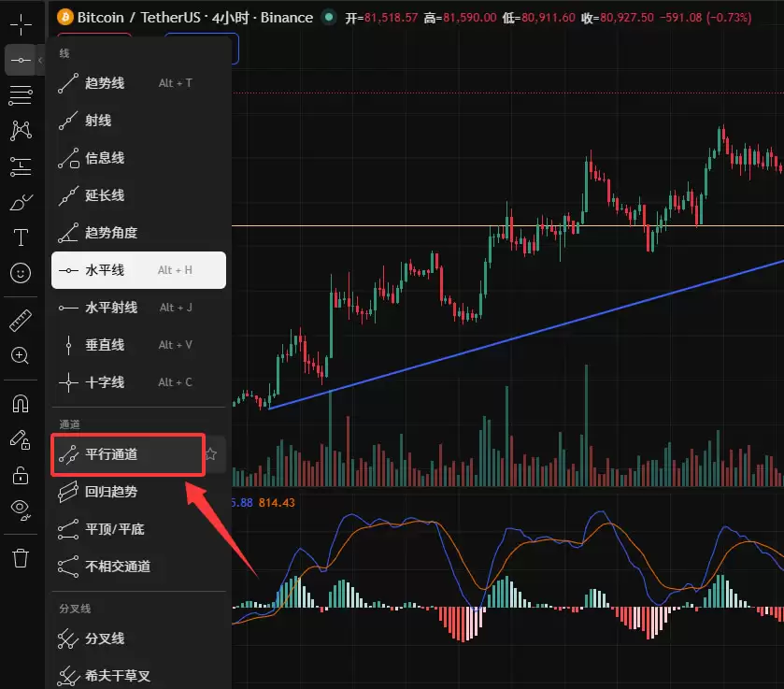Toggle stay in drawing mode
784x689 pixels.
pos(21,439)
